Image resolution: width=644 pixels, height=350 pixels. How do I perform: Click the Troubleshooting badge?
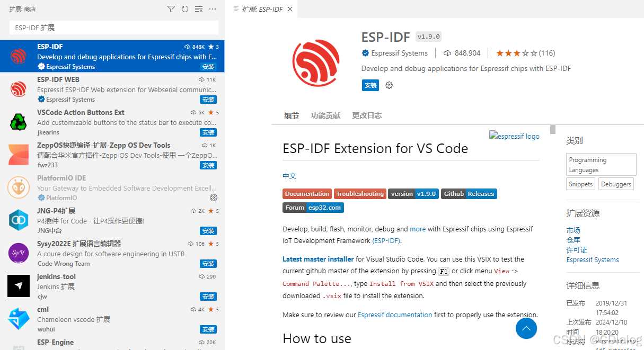[x=360, y=194]
